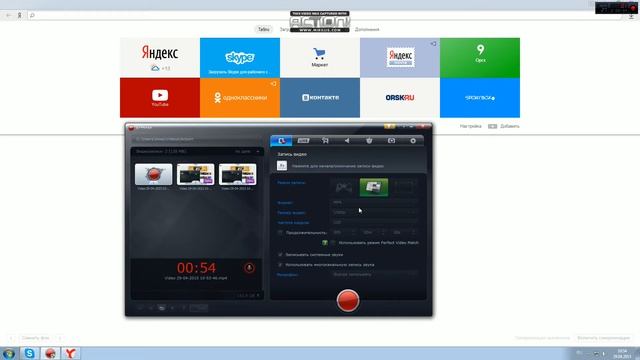Open Yandex browser from the taskbar
Image resolution: width=640 pixels, height=360 pixels.
(71, 353)
